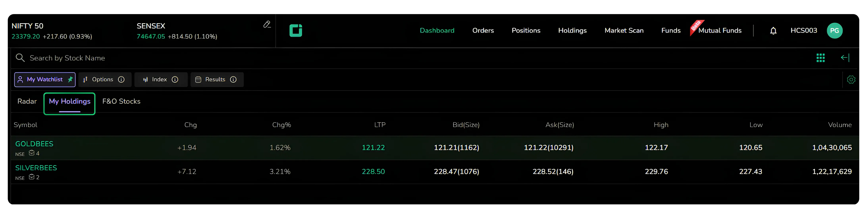
Task: Sort by the Chg column header
Action: pos(190,125)
